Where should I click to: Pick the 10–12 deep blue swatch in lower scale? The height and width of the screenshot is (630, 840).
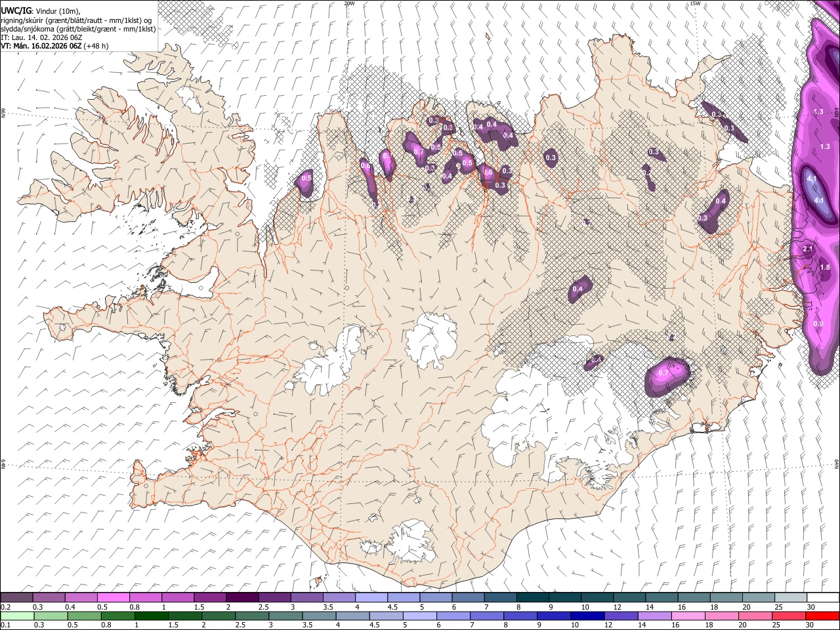tap(587, 616)
